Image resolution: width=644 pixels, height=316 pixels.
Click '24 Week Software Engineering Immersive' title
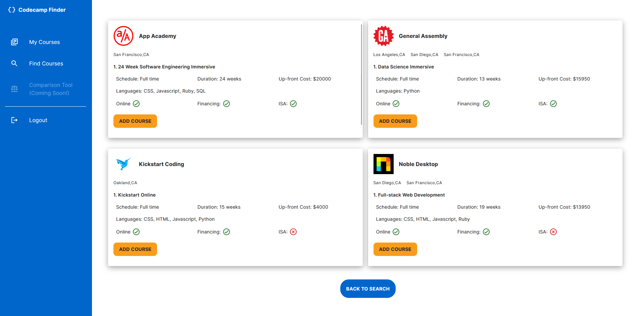(x=166, y=67)
